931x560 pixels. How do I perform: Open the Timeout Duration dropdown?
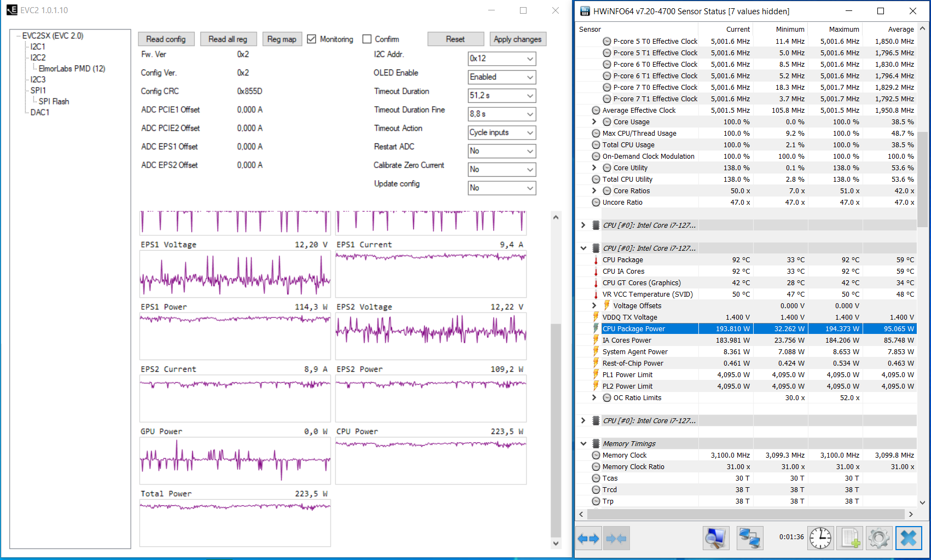[x=502, y=96]
